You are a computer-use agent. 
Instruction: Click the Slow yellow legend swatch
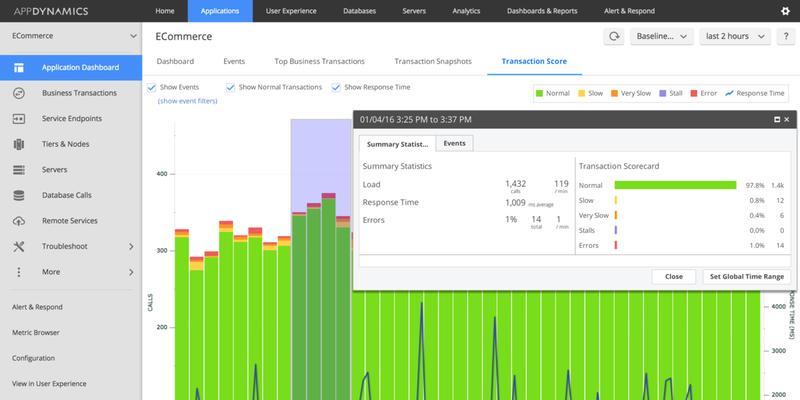[x=582, y=93]
